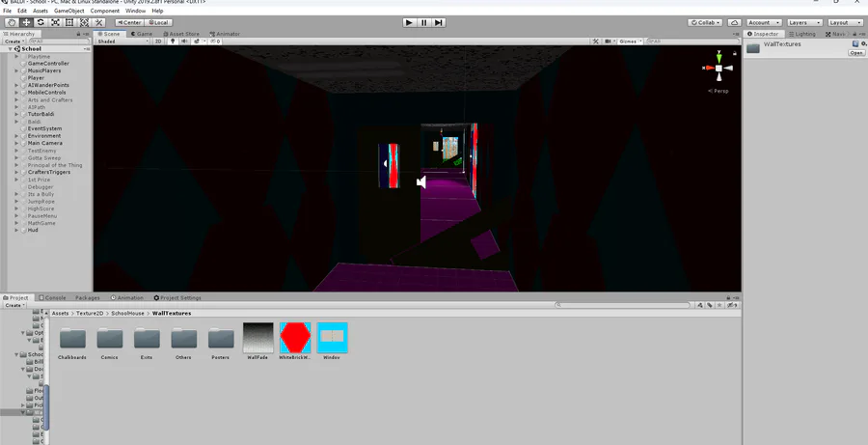868x445 pixels.
Task: Open component editor tools icon in scene bar
Action: (x=596, y=42)
